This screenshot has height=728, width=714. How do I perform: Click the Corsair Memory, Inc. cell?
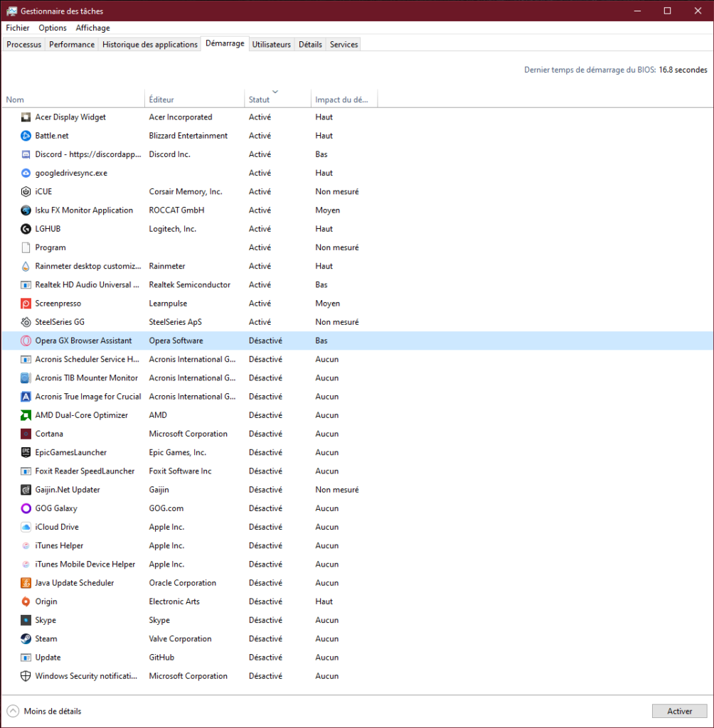coord(186,191)
